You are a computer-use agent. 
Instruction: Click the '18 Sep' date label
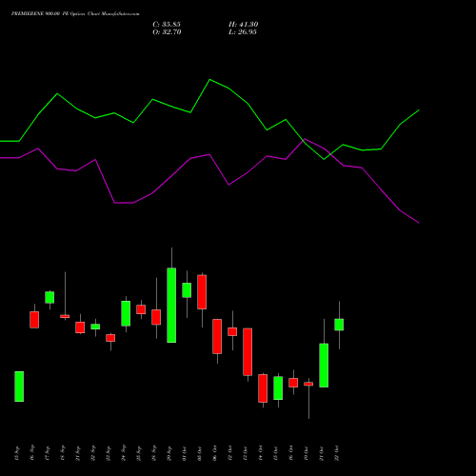click(x=63, y=453)
